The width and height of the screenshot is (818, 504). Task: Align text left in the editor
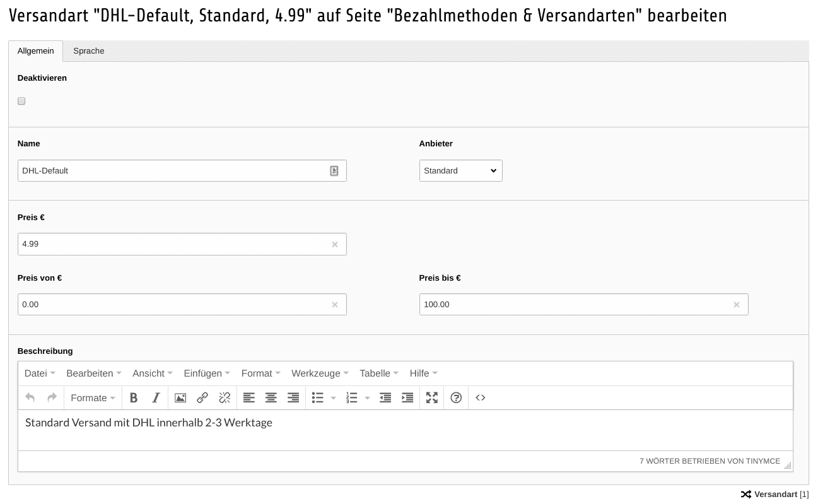[x=249, y=397]
